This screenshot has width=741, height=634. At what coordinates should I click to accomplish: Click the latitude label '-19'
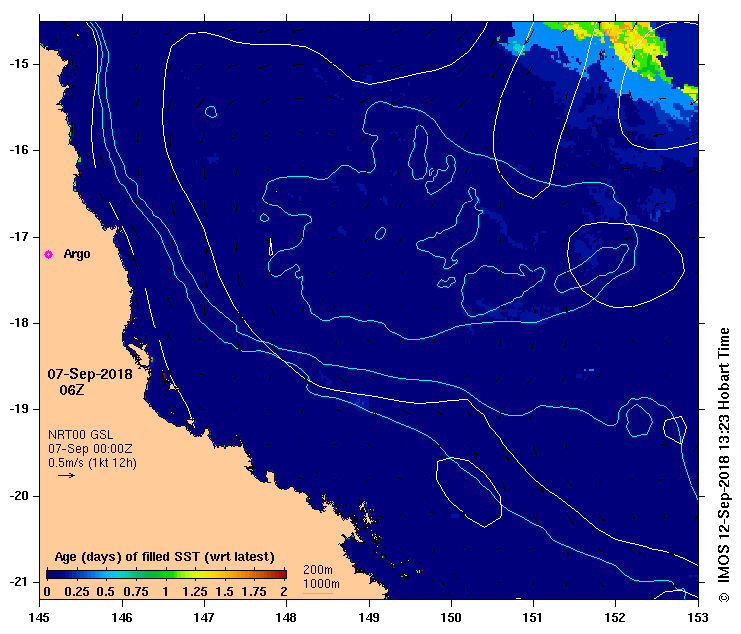(x=18, y=409)
